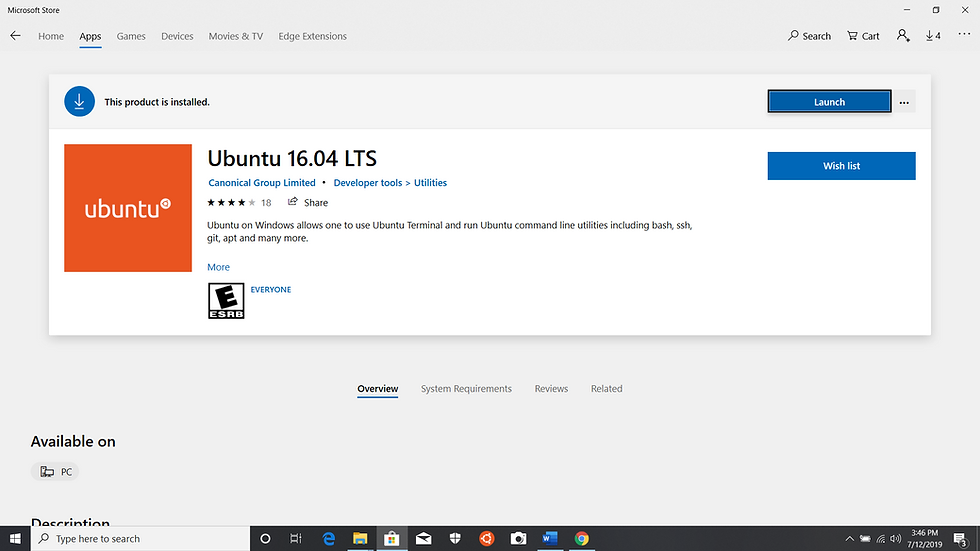Open Windows Security shield on taskbar
This screenshot has width=980, height=551.
(x=455, y=539)
